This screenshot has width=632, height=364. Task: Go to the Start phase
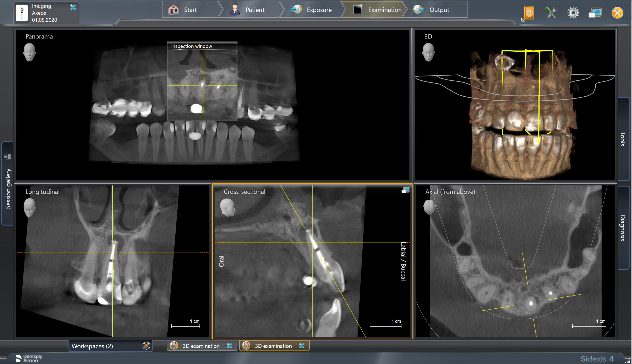(190, 10)
